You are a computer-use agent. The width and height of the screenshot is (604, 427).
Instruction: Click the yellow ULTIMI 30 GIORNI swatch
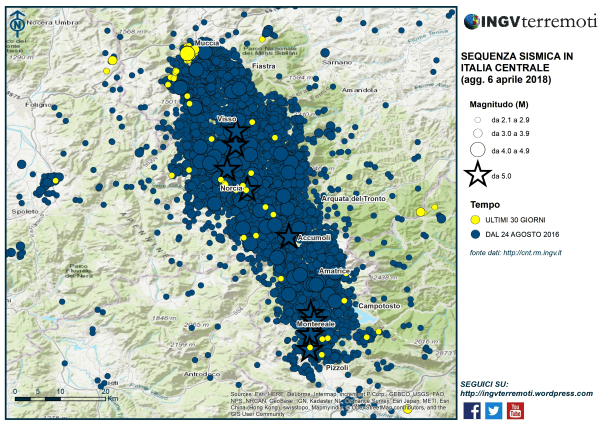pyautogui.click(x=476, y=220)
